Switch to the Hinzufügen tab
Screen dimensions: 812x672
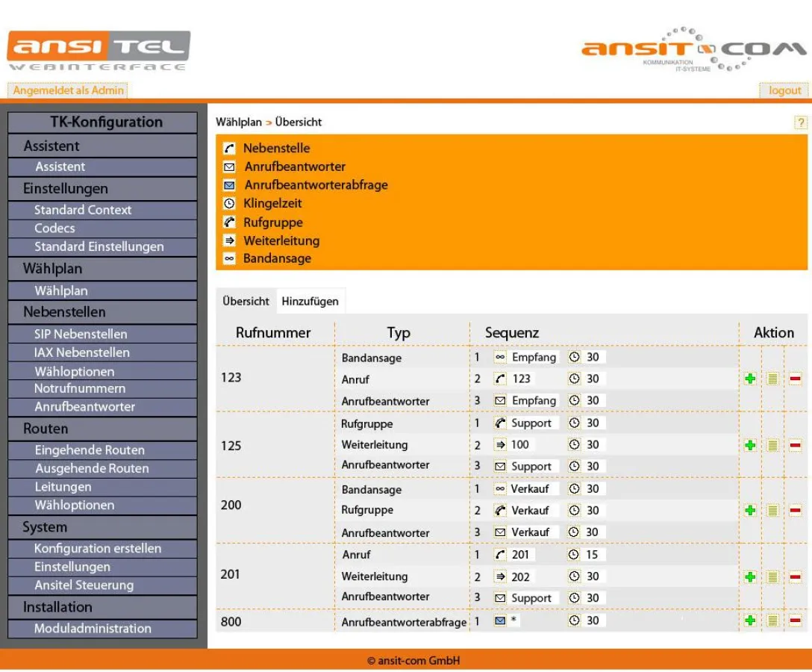tap(310, 301)
